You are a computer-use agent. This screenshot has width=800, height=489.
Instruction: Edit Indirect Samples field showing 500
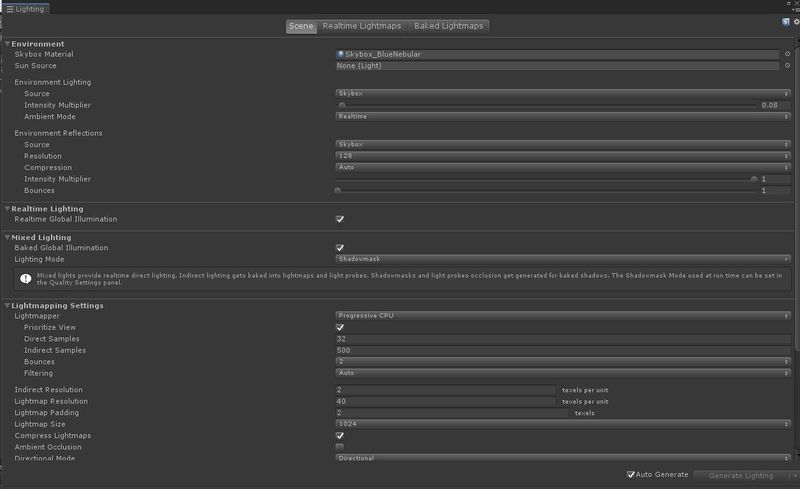[563, 350]
